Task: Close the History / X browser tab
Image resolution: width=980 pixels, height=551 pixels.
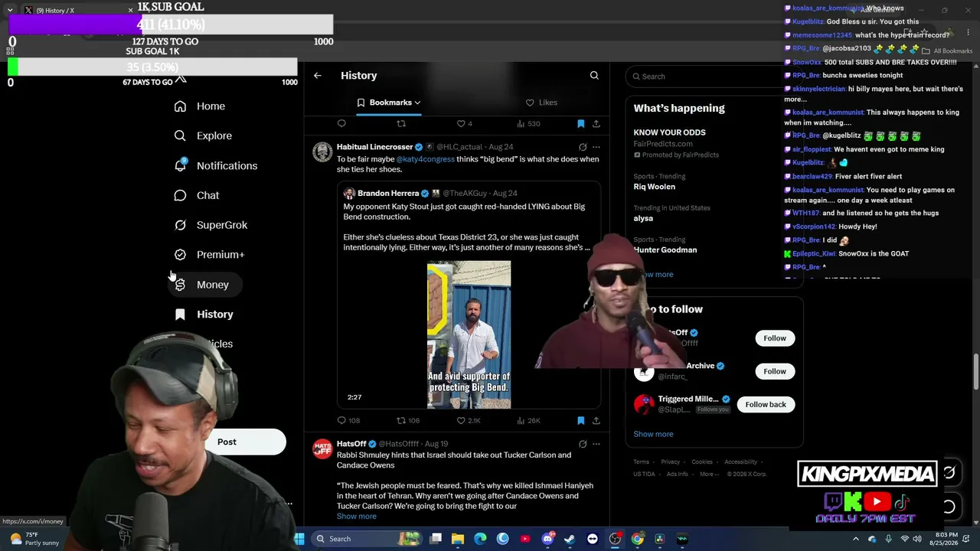Action: point(130,10)
